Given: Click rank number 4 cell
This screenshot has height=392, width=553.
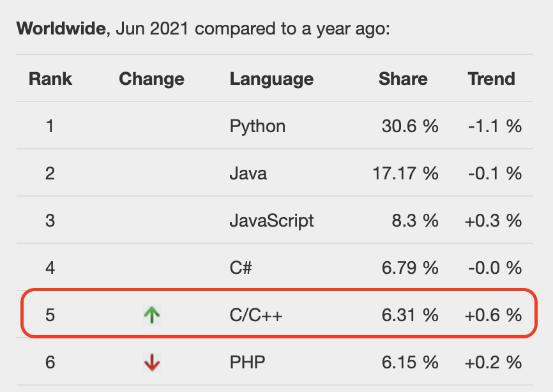Looking at the screenshot, I should point(50,268).
